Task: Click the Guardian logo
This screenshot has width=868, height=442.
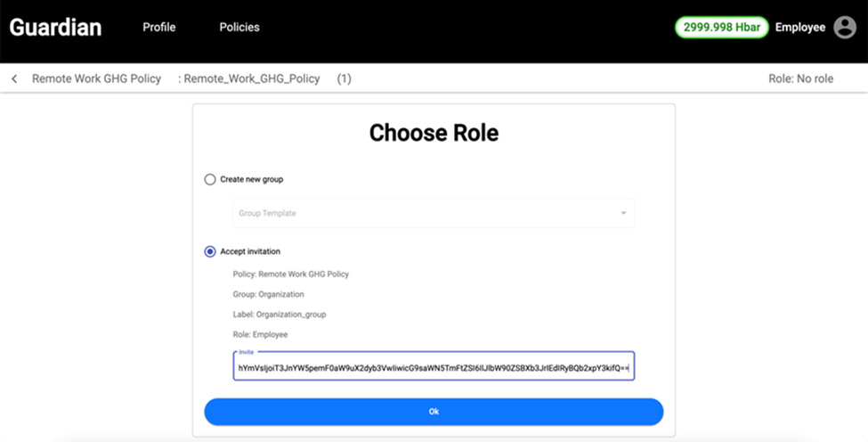Action: [x=55, y=28]
